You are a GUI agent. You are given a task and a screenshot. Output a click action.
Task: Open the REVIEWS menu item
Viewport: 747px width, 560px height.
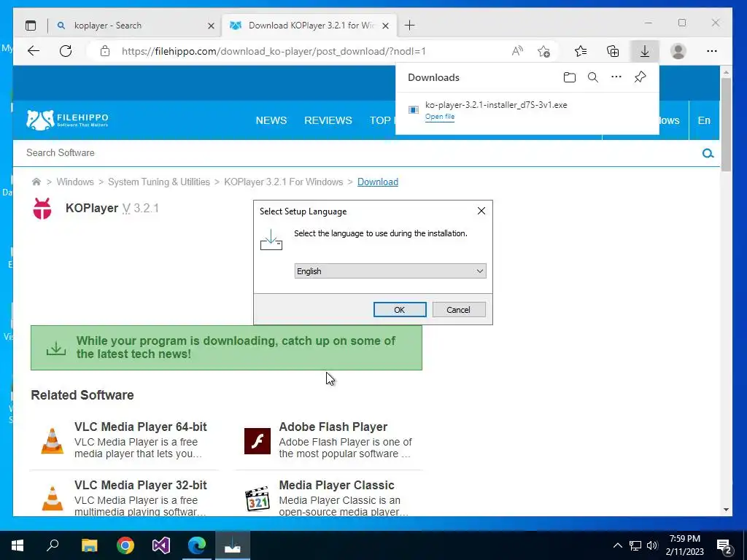(x=328, y=120)
